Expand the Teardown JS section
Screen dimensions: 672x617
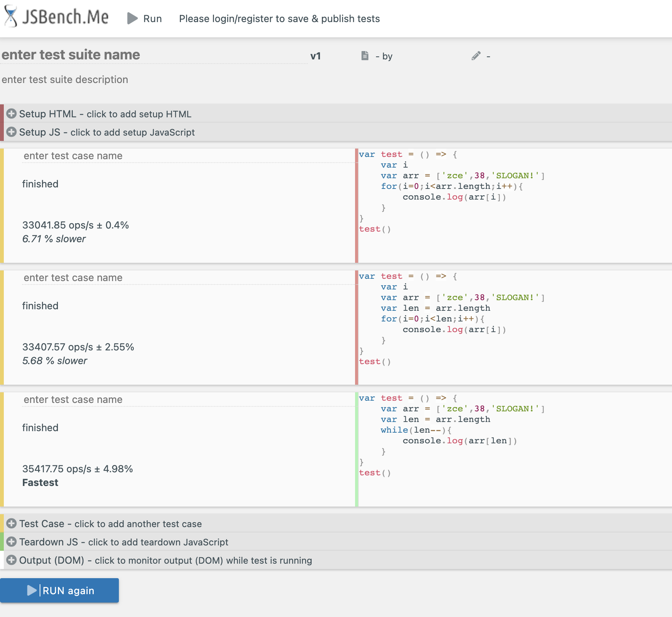click(123, 542)
